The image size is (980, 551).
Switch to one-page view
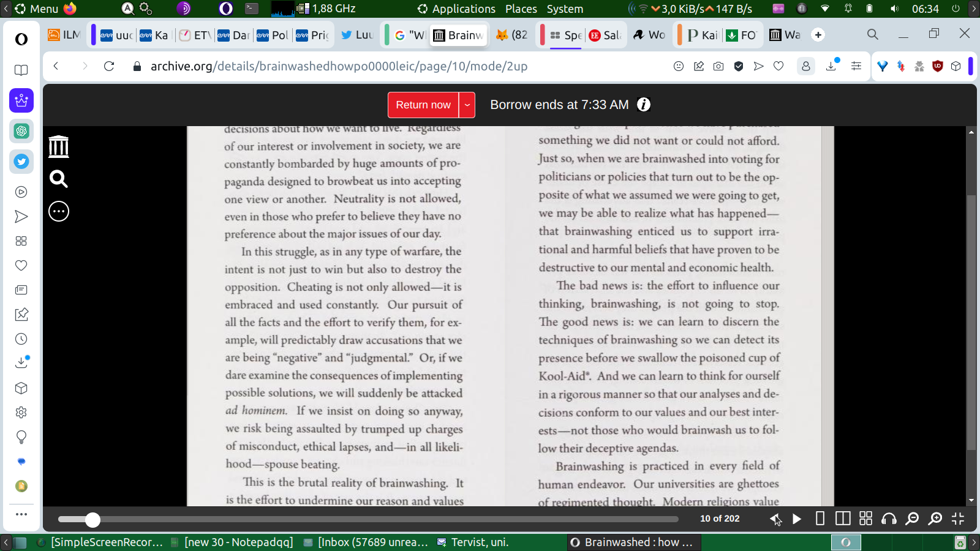coord(820,519)
